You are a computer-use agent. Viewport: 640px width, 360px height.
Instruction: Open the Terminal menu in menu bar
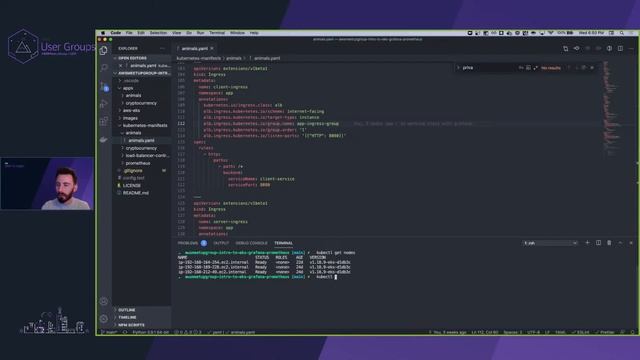217,33
